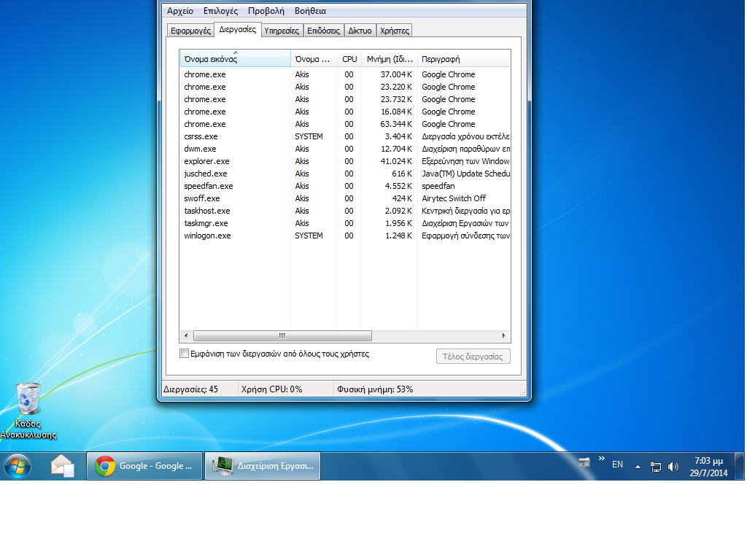This screenshot has width=747, height=560.
Task: Sort by 'Όνομα εικόνας' column header
Action: (x=236, y=59)
